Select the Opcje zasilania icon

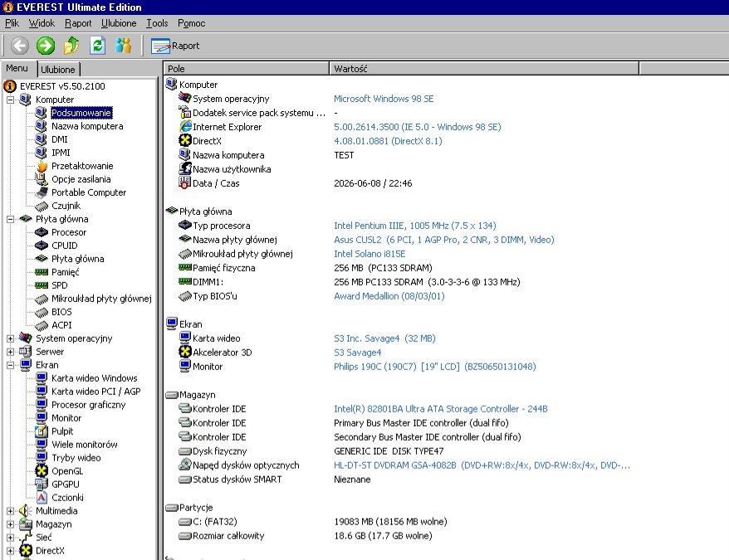[x=42, y=179]
